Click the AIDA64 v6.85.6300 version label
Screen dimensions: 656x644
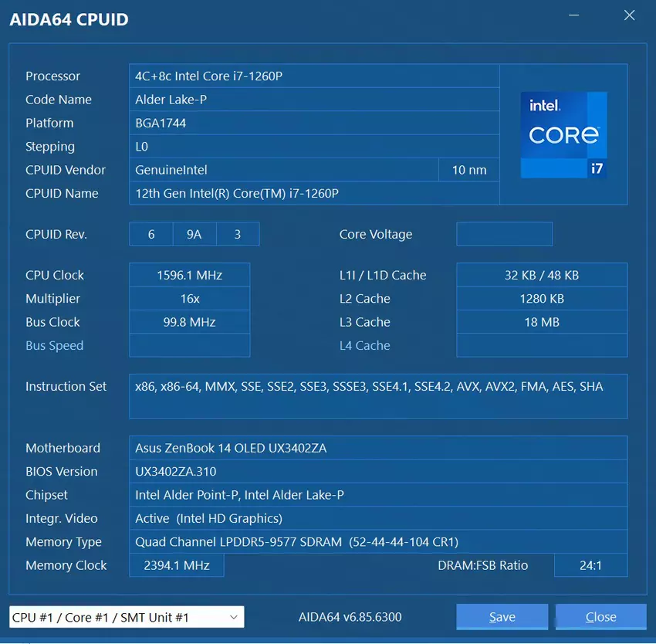pyautogui.click(x=350, y=617)
